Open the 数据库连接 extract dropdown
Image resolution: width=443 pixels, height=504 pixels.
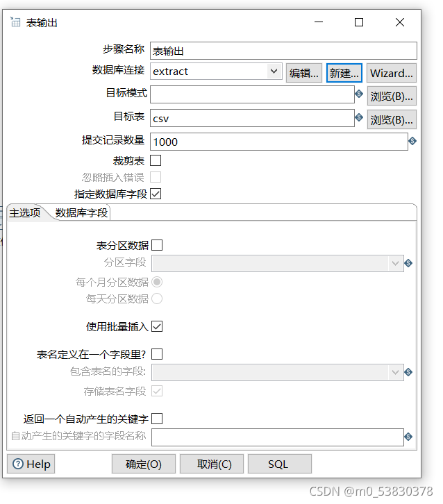point(274,71)
